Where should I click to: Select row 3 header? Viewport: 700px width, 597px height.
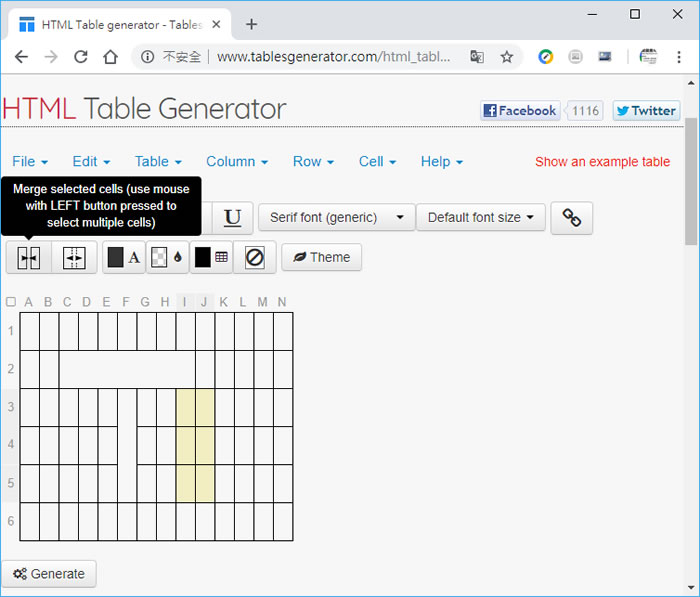click(x=10, y=407)
